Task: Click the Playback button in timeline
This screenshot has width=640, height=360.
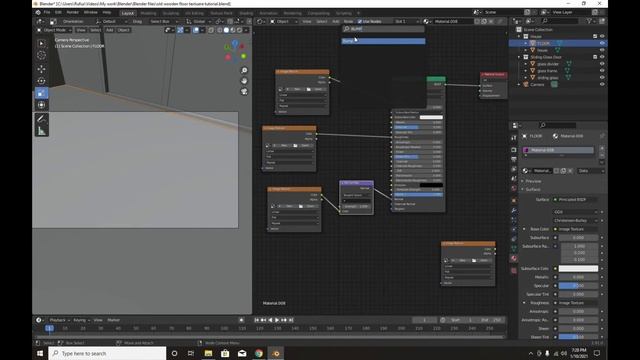Action: 59,320
